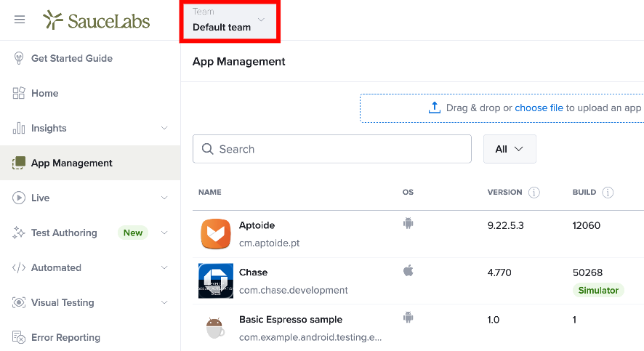The image size is (644, 351).
Task: Open the hamburger navigation menu
Action: 20,20
